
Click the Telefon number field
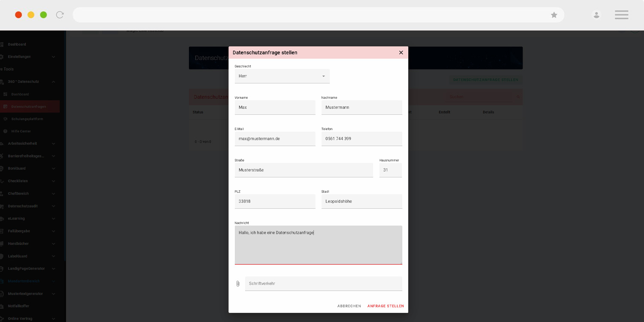[361, 139]
